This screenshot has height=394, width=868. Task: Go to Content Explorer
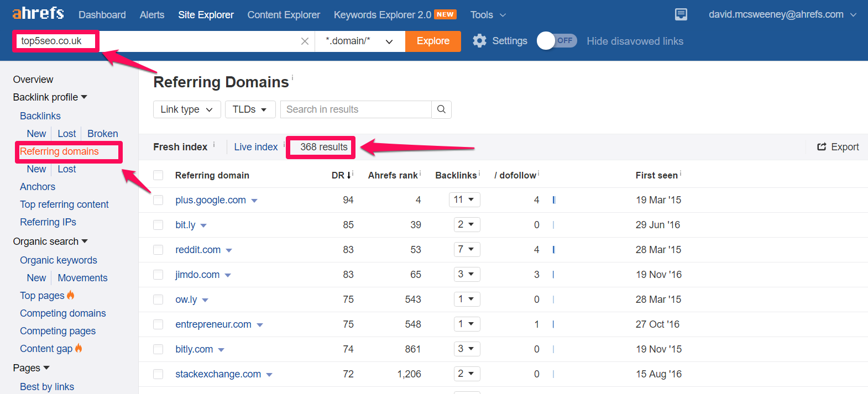284,15
